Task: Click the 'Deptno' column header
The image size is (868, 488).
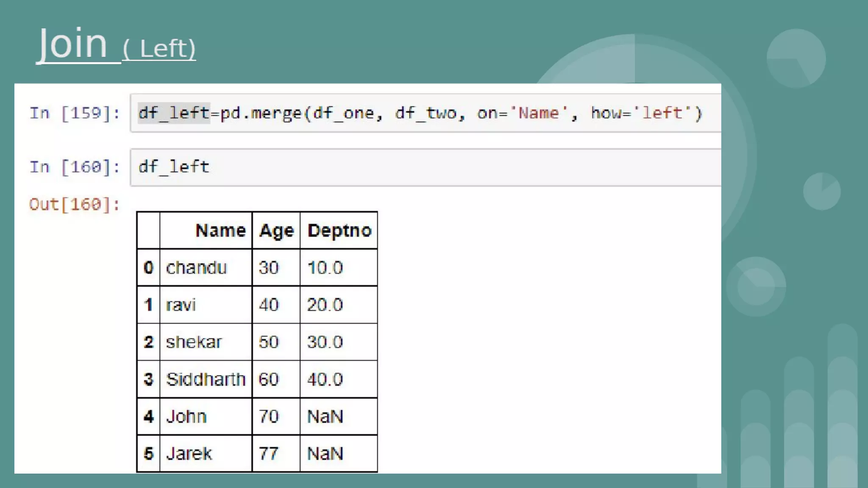Action: pos(339,230)
